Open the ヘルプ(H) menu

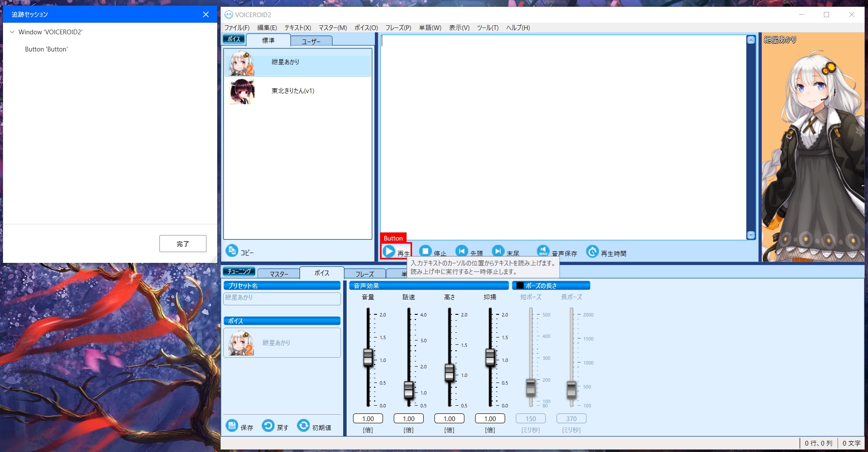(x=518, y=27)
